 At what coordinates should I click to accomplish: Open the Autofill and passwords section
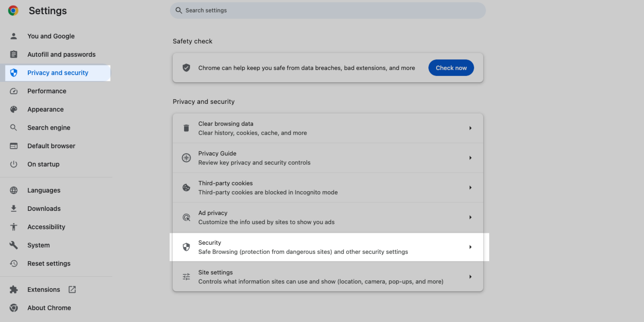point(61,54)
